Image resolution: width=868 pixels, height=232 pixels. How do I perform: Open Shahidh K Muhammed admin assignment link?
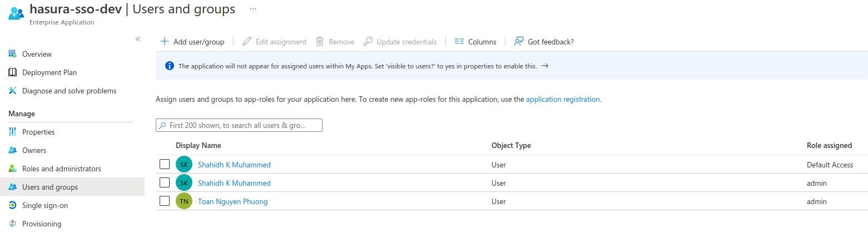(234, 183)
